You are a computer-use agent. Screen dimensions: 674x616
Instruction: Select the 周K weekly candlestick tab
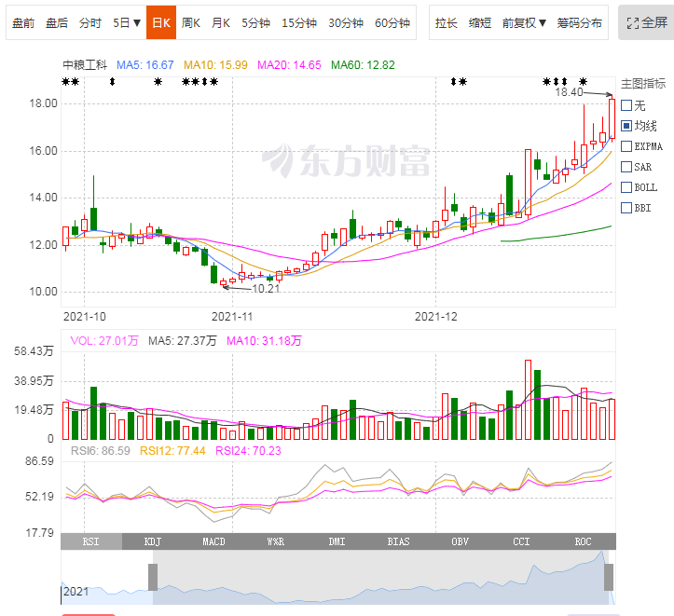click(x=190, y=22)
